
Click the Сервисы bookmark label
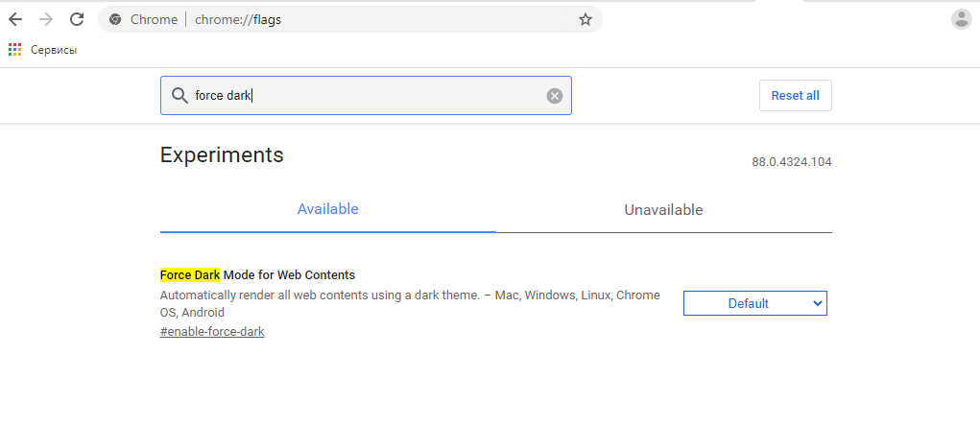[54, 50]
